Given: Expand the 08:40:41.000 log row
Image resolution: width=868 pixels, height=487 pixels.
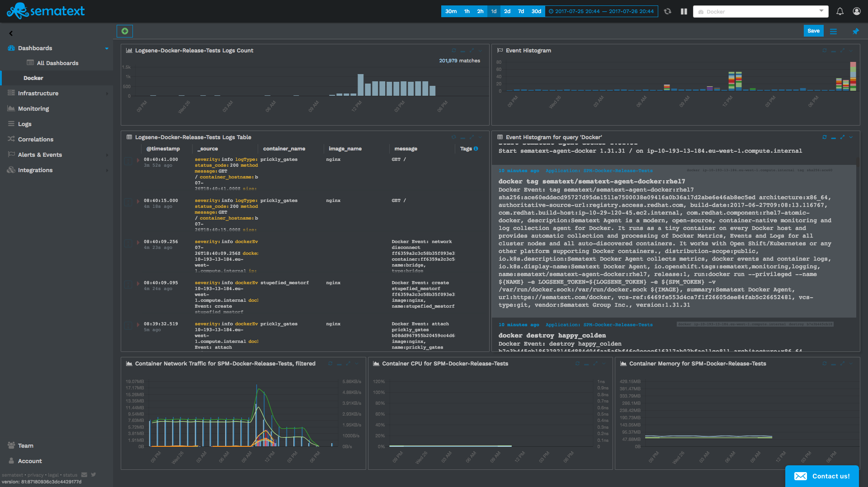Looking at the screenshot, I should tap(138, 160).
